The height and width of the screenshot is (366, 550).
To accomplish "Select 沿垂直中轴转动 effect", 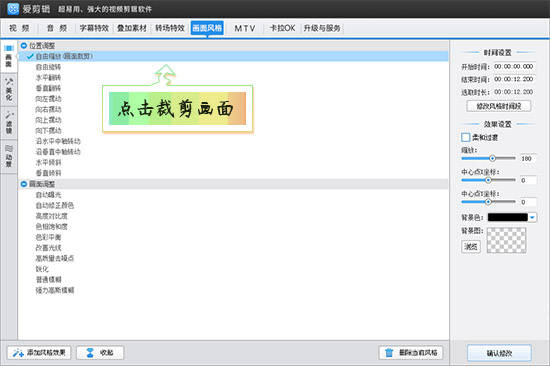I will [58, 152].
